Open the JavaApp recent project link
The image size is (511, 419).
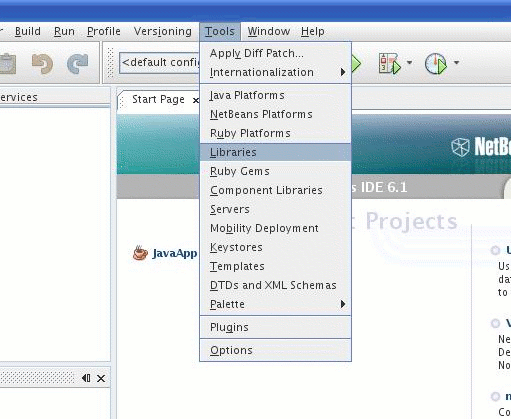click(175, 253)
